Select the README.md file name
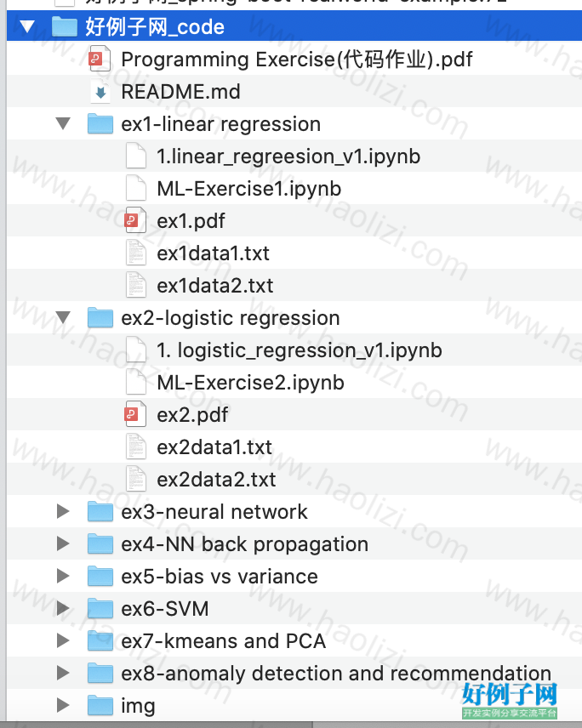The width and height of the screenshot is (582, 728). click(x=180, y=92)
